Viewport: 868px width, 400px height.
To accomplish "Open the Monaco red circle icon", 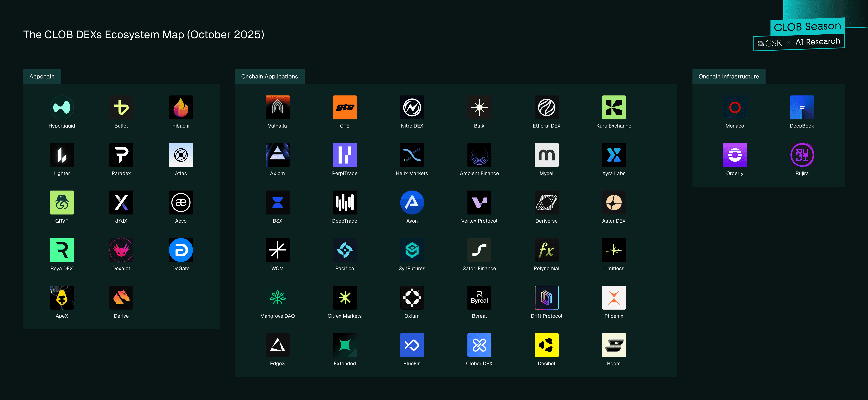I will 735,107.
